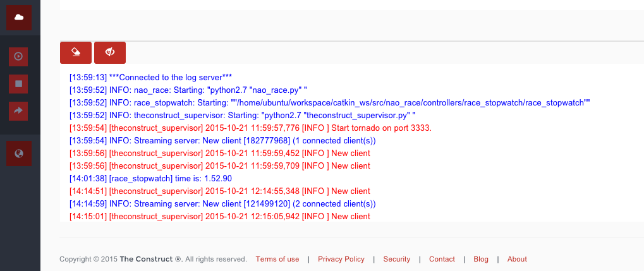Screen dimensions: 644x271
Task: Open the Terms of use link
Action: click(x=277, y=259)
